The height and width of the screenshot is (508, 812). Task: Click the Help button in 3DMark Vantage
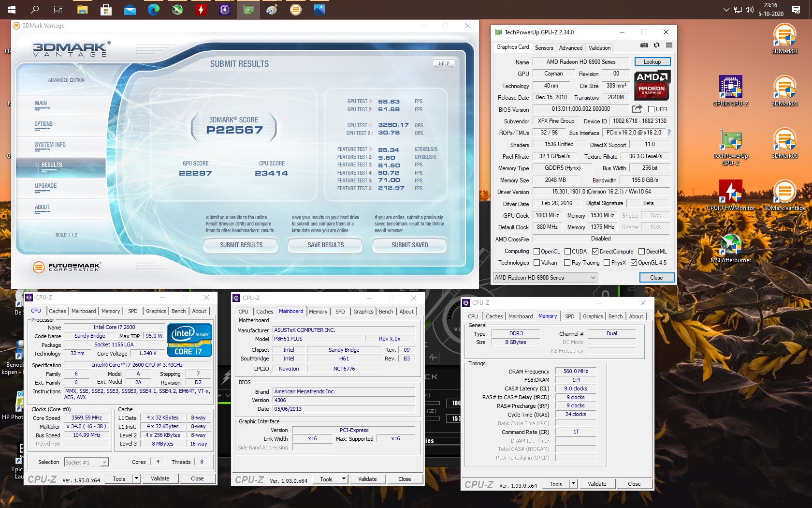click(444, 63)
